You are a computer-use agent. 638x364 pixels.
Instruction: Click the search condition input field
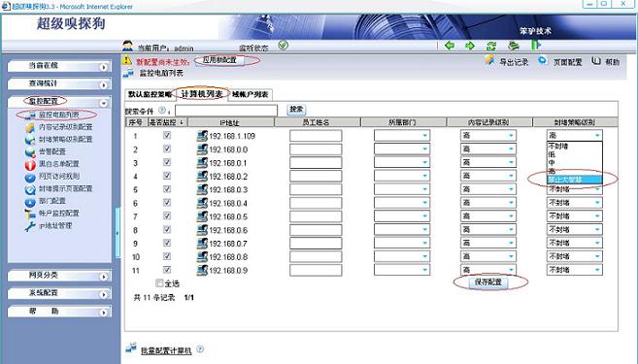tap(226, 111)
